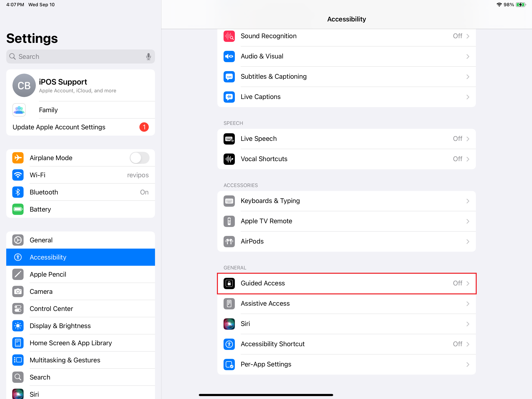The width and height of the screenshot is (532, 399).
Task: Tap the Wi-Fi status bar icon
Action: click(499, 4)
